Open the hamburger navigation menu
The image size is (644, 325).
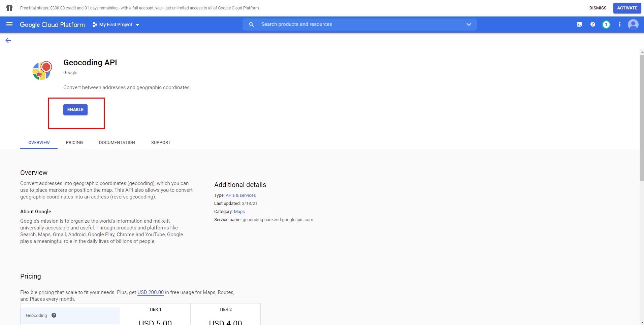(9, 25)
